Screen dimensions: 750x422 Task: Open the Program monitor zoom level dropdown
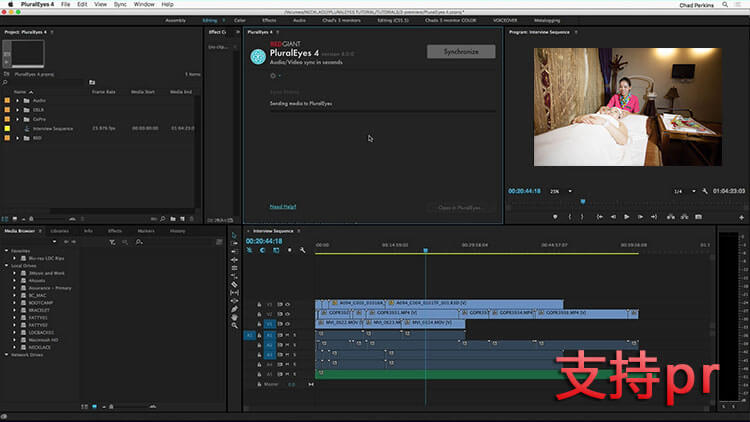tap(561, 191)
